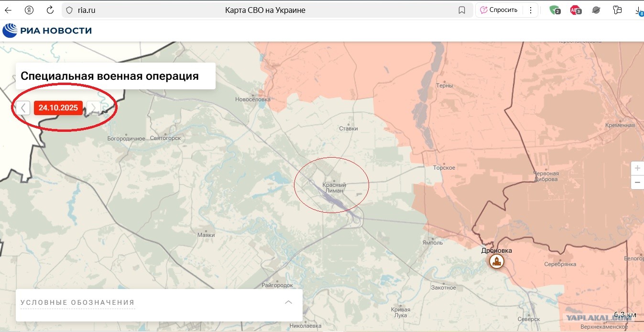The width and height of the screenshot is (644, 332).
Task: Zoom out the map with the minus button
Action: tap(637, 182)
